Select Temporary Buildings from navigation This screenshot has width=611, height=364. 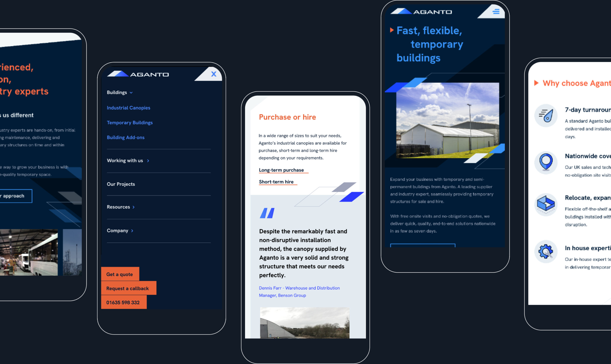tap(130, 123)
